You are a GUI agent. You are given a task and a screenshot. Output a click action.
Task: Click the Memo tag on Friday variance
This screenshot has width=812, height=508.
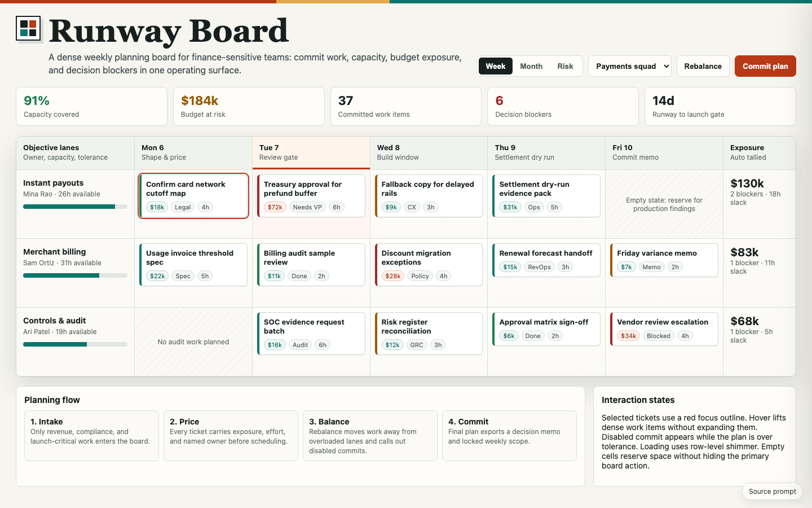coord(651,267)
